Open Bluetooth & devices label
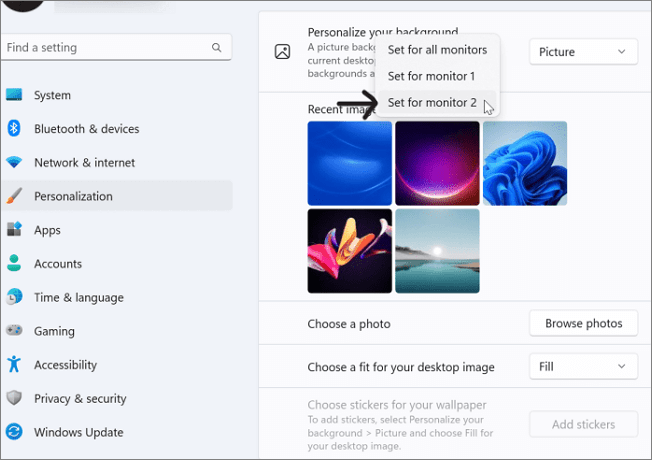This screenshot has width=652, height=460. click(86, 129)
